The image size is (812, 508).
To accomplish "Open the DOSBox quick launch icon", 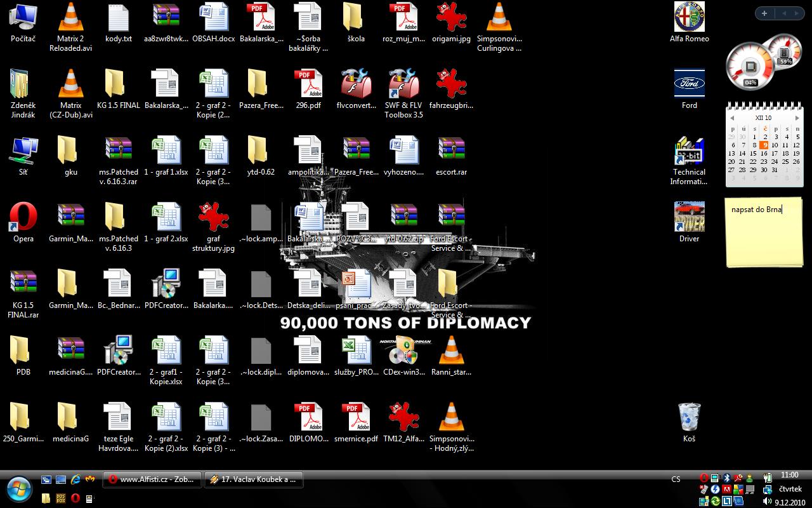I will click(x=61, y=498).
